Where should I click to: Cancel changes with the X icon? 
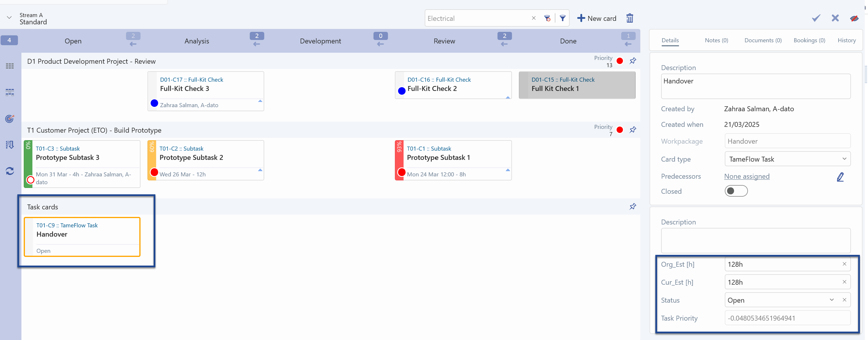point(835,18)
